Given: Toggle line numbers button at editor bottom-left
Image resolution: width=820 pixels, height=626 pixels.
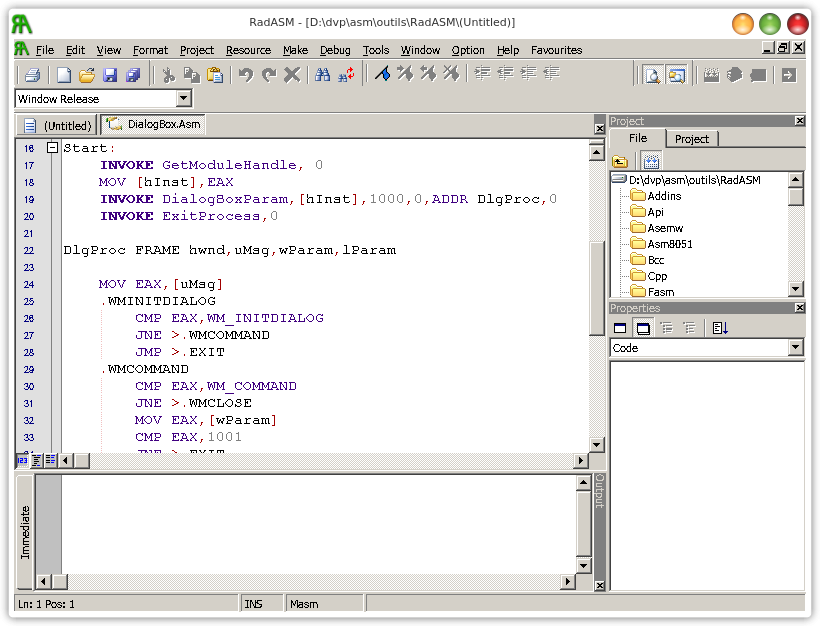Looking at the screenshot, I should (x=22, y=460).
